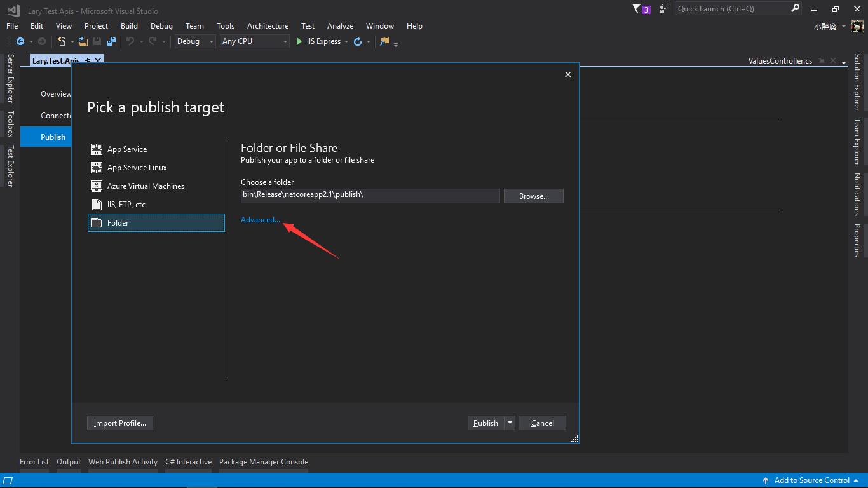The image size is (868, 488).
Task: Select IIS, FTP, etc publish target
Action: pyautogui.click(x=156, y=205)
